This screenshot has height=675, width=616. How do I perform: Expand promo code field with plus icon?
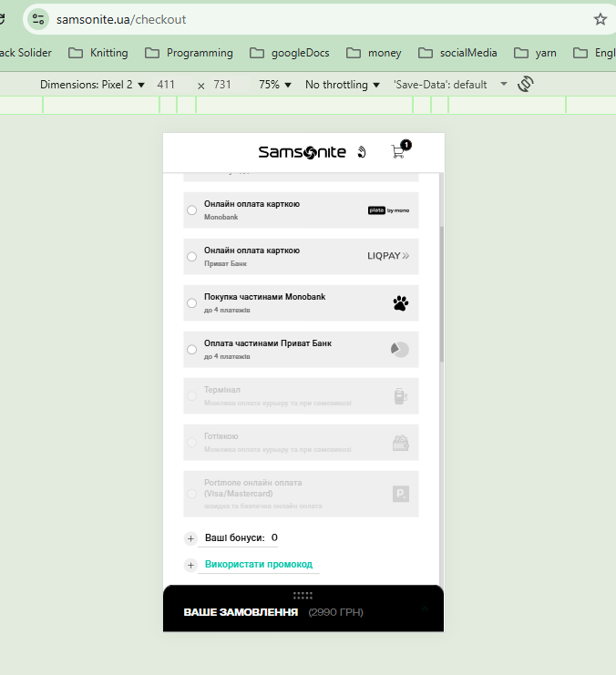coord(190,565)
